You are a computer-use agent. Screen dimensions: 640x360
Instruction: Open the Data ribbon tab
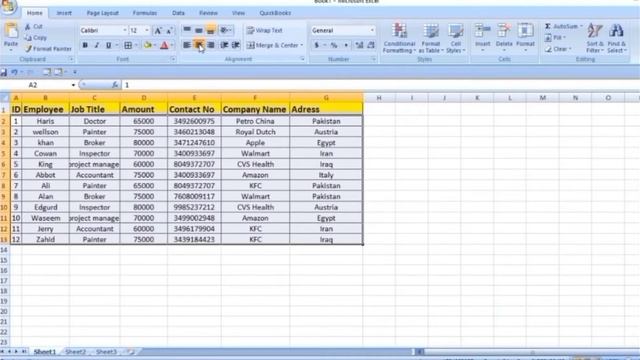pos(178,13)
